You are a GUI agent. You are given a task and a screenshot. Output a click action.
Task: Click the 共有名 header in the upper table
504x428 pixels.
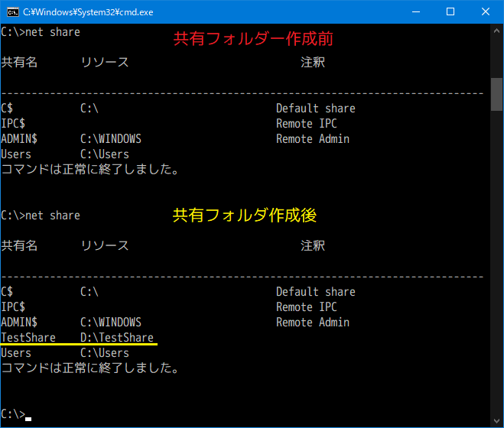[x=19, y=63]
